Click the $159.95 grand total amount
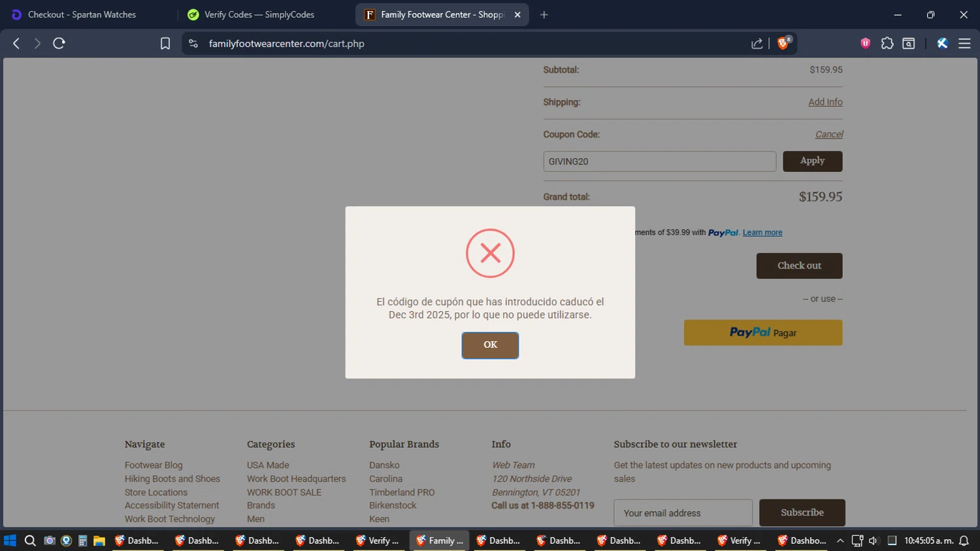This screenshot has height=551, width=980. 821,197
